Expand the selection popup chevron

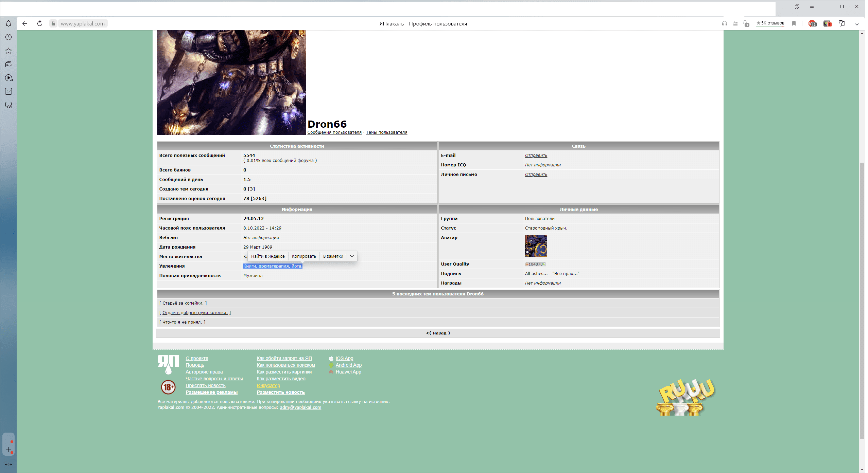point(352,256)
